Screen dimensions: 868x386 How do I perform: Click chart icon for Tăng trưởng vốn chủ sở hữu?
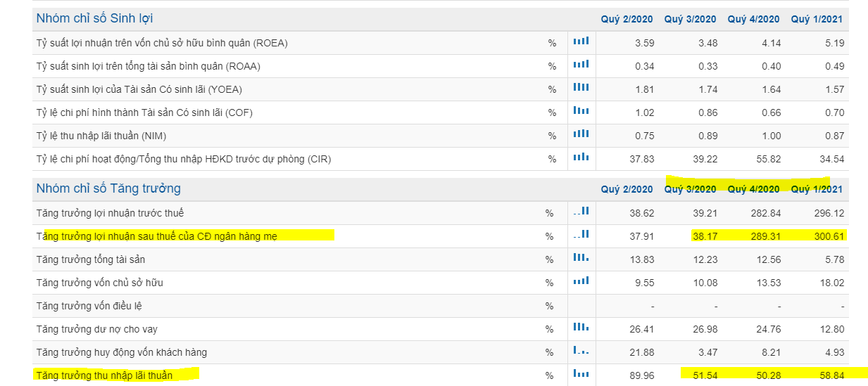[581, 282]
